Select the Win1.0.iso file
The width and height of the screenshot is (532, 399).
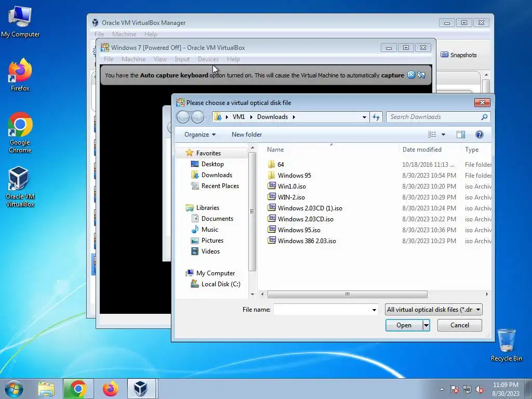click(291, 187)
